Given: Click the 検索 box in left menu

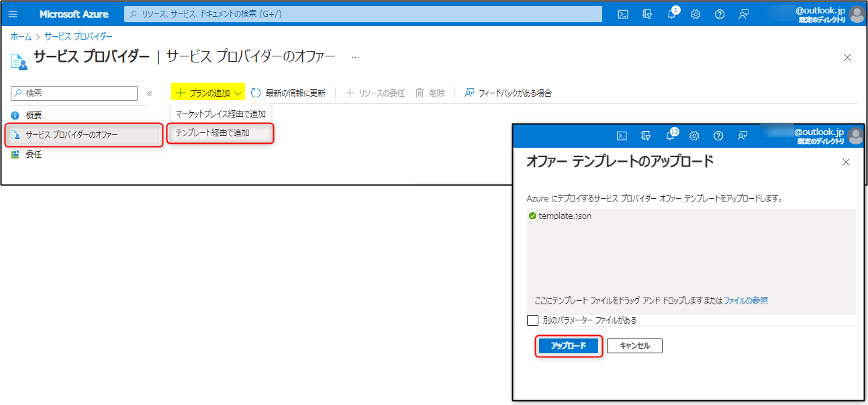Looking at the screenshot, I should pyautogui.click(x=75, y=93).
